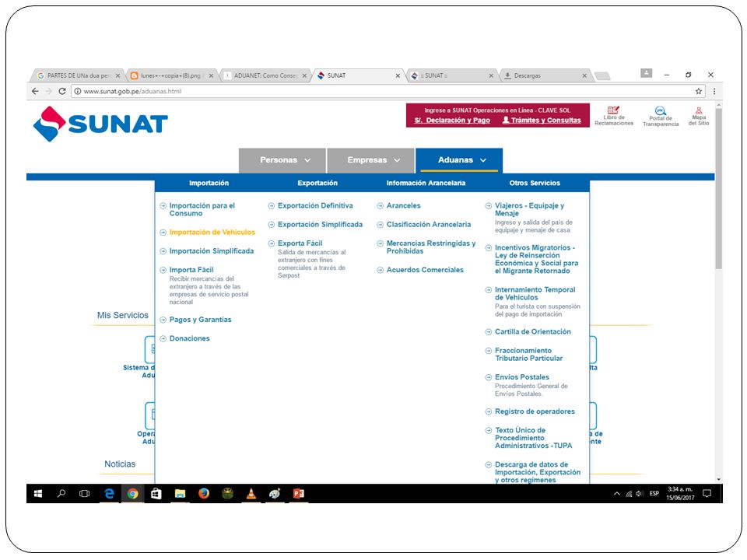
Task: Open Envíos Postales link
Action: click(x=521, y=377)
